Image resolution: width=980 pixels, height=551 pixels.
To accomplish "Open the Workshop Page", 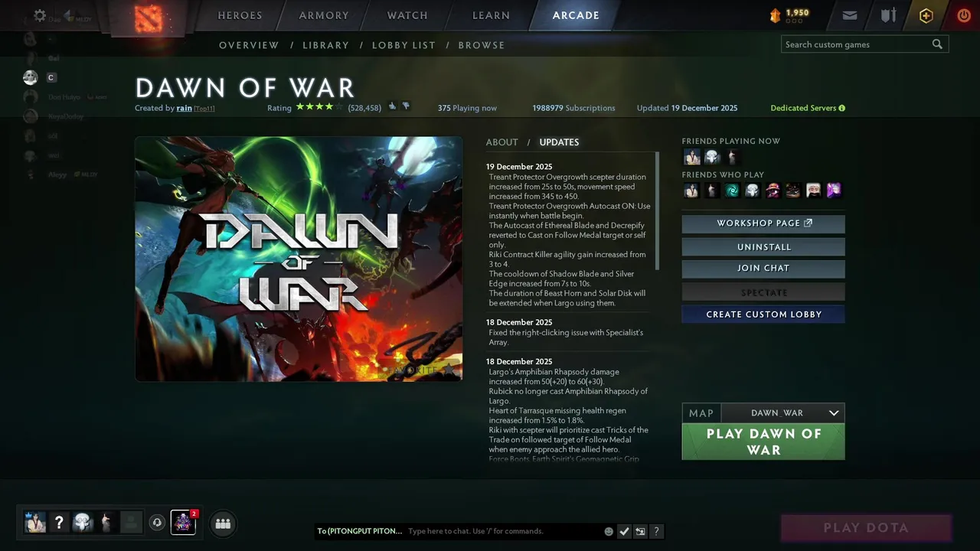I will [x=763, y=223].
